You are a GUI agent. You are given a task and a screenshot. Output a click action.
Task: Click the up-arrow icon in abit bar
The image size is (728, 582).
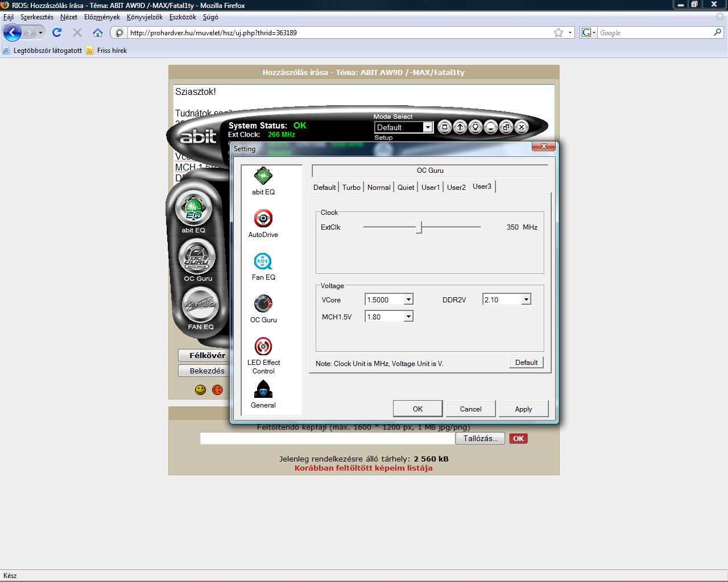pyautogui.click(x=460, y=127)
